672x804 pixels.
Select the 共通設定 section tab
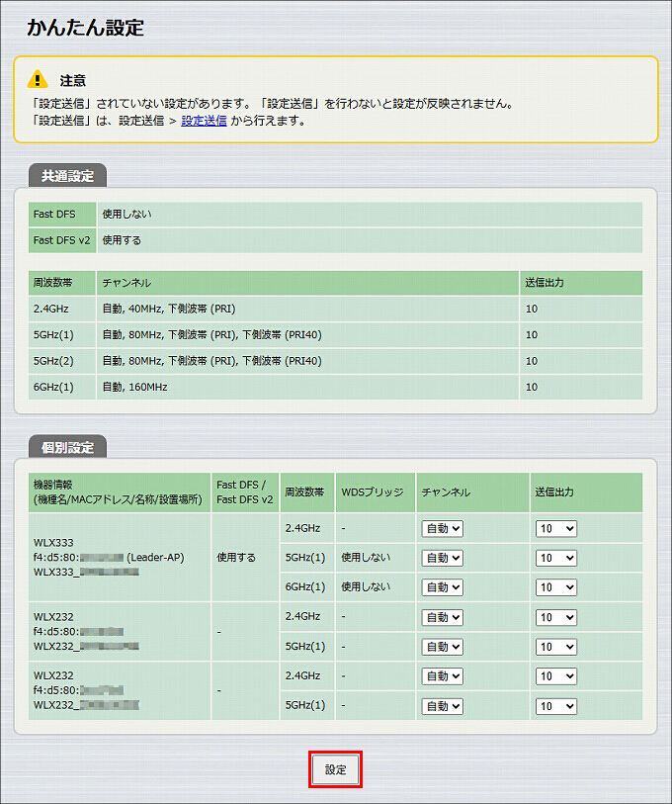pos(67,176)
